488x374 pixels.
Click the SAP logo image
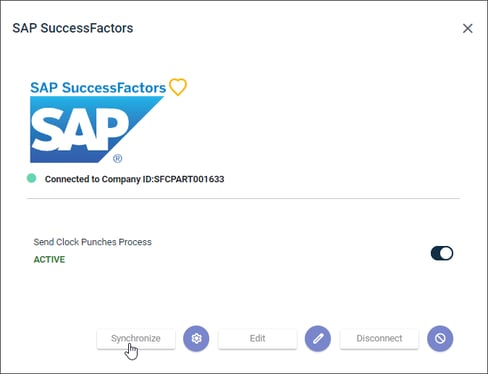(97, 129)
